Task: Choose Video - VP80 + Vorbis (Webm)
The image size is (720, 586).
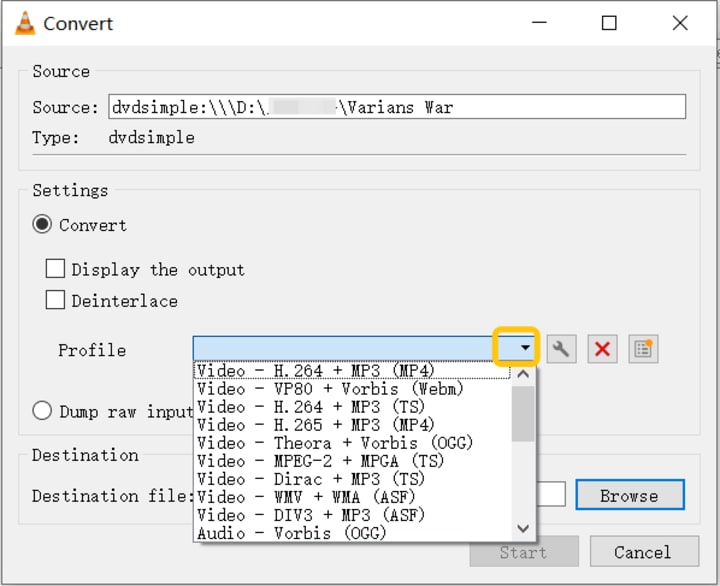Action: [x=352, y=389]
